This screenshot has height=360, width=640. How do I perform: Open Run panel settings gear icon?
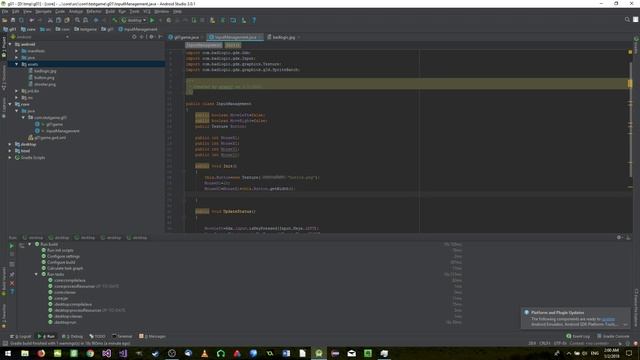point(619,237)
